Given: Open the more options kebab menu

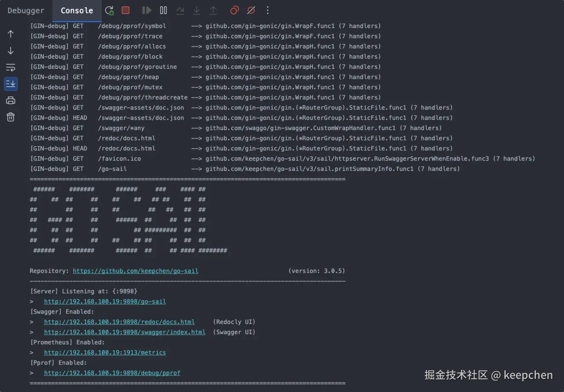Looking at the screenshot, I should pyautogui.click(x=268, y=10).
